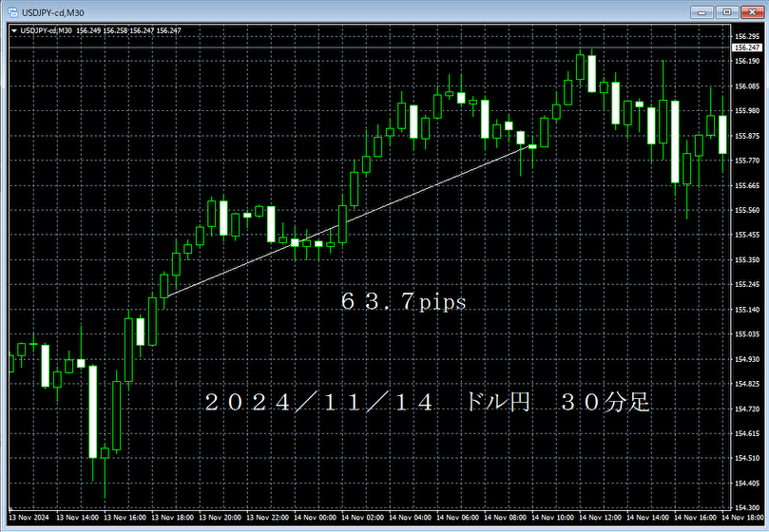The height and width of the screenshot is (532, 769).
Task: Click price scale value 155.350
Action: click(x=747, y=260)
